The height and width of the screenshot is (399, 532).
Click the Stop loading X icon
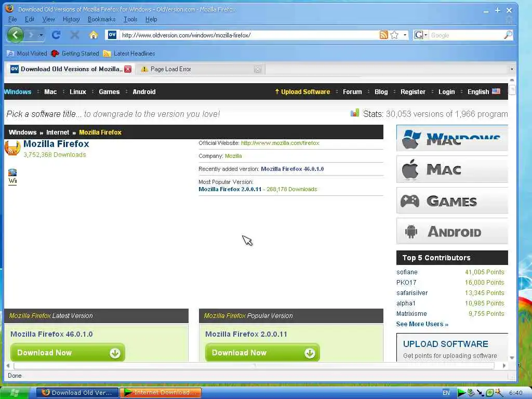pos(75,35)
